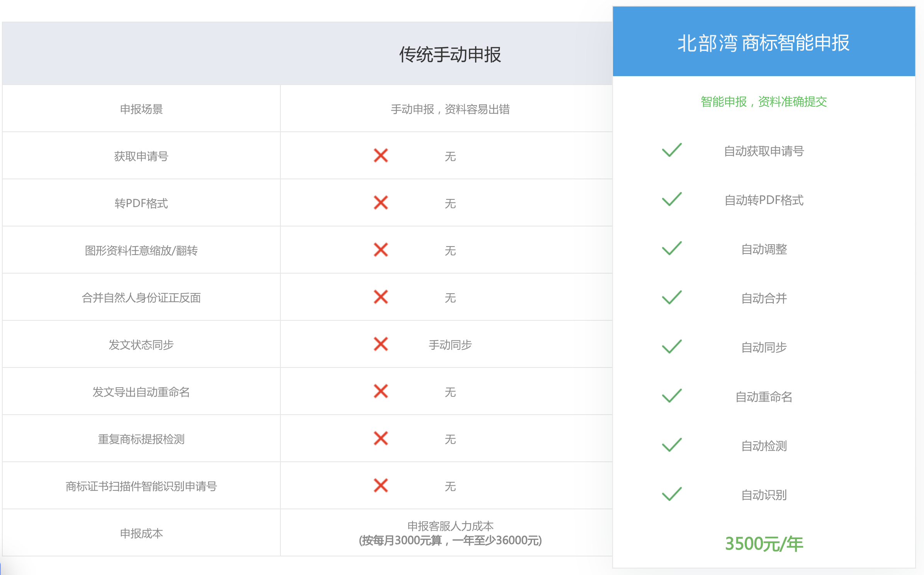Screen dimensions: 924x575
Task: Click 图形资料任意缩放/翻转 label
Action: pyautogui.click(x=141, y=251)
